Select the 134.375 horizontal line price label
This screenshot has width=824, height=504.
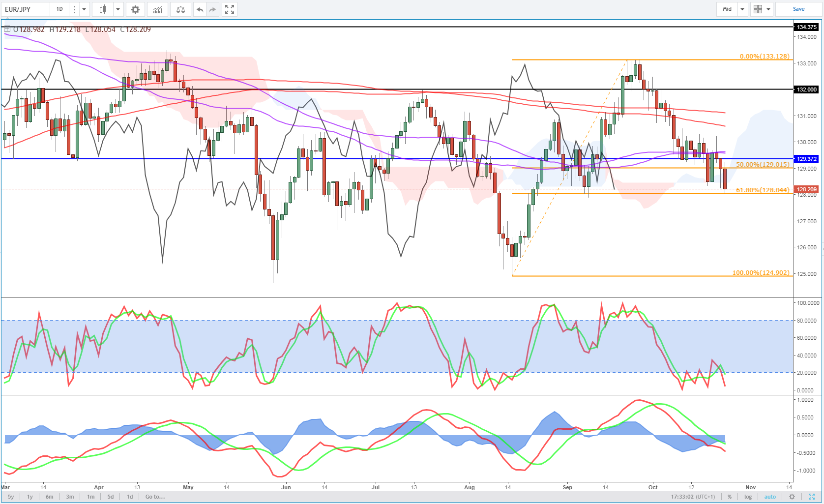pyautogui.click(x=807, y=27)
